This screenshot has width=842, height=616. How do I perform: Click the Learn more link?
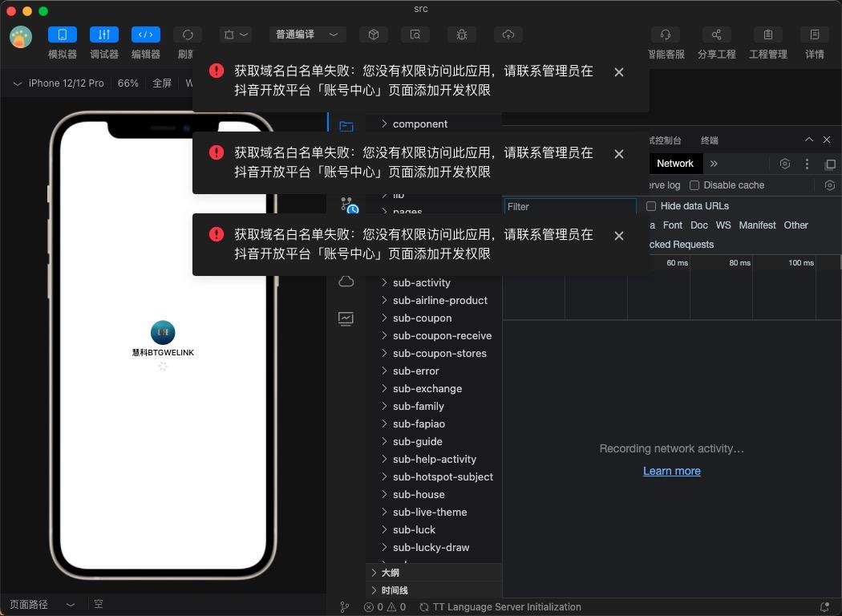click(671, 471)
